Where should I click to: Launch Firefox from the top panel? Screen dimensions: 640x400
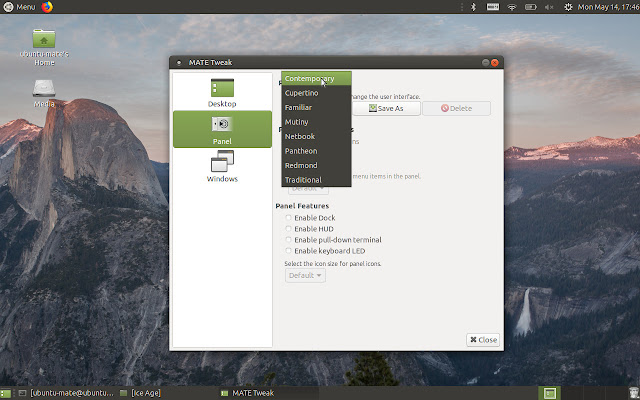(47, 7)
